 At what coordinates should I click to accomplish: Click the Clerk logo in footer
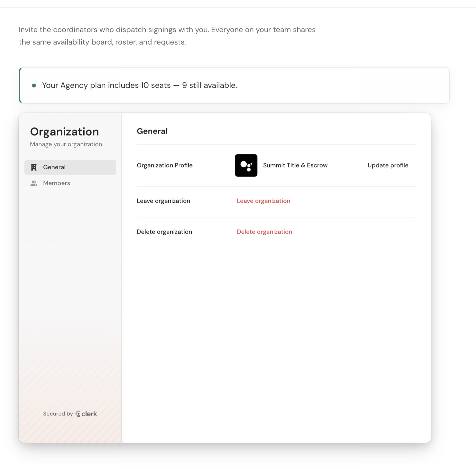click(x=86, y=414)
